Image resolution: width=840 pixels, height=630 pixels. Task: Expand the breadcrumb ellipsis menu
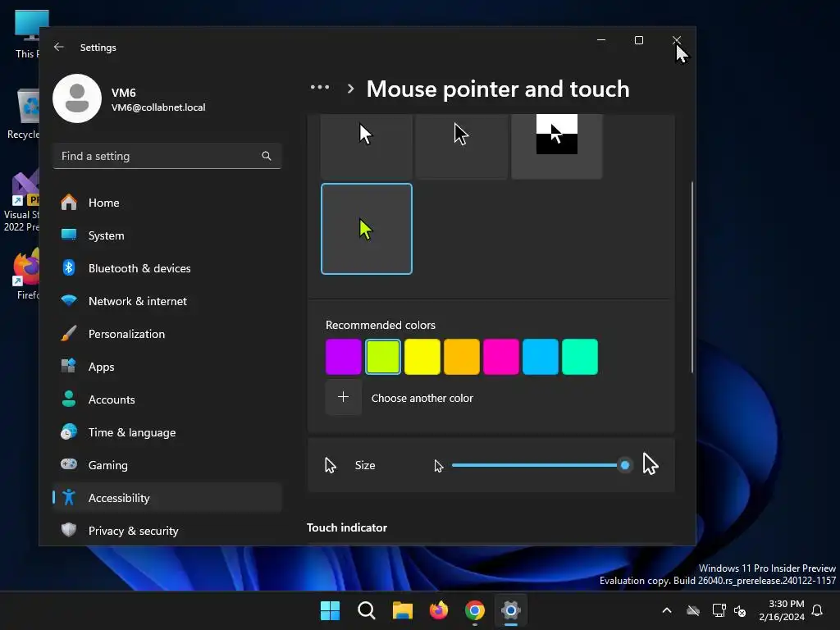click(320, 87)
